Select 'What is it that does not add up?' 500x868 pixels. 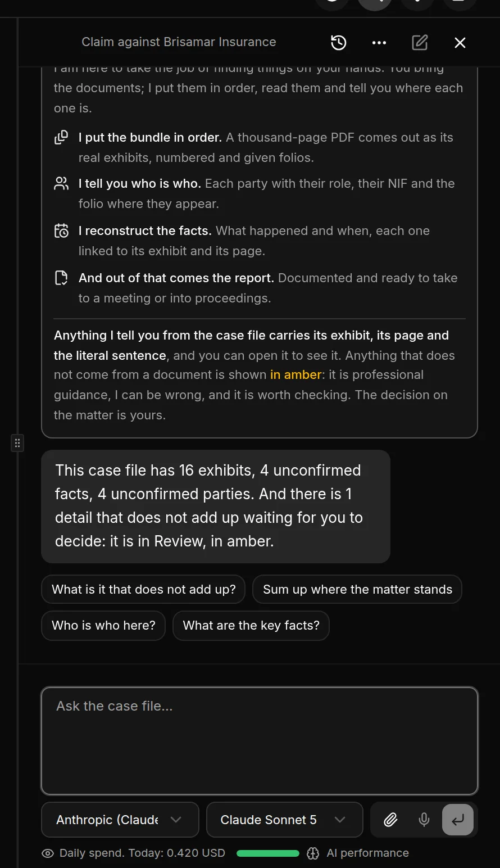coord(143,589)
